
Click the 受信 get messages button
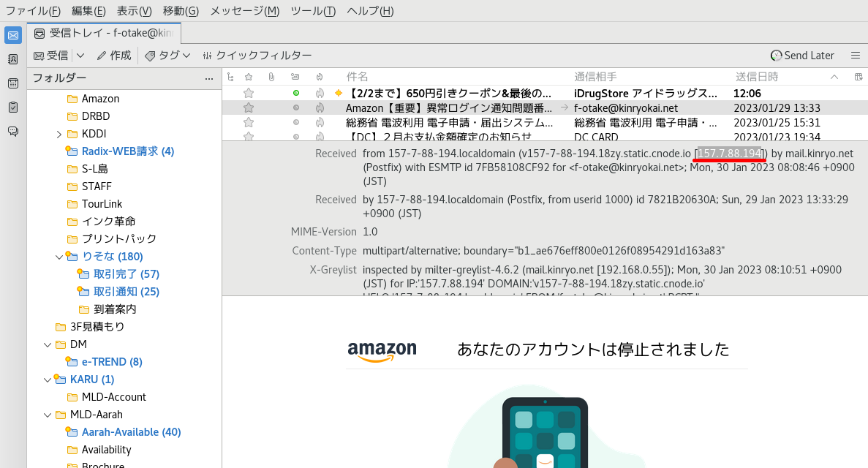(51, 56)
